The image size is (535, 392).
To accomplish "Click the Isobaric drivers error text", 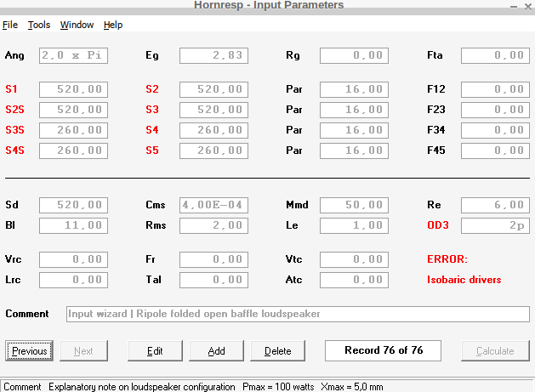I will pos(464,280).
